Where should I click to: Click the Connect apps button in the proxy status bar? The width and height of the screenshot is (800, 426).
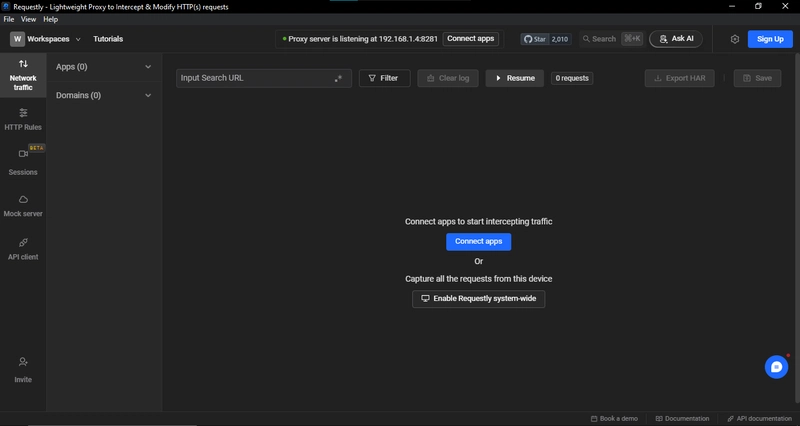470,39
